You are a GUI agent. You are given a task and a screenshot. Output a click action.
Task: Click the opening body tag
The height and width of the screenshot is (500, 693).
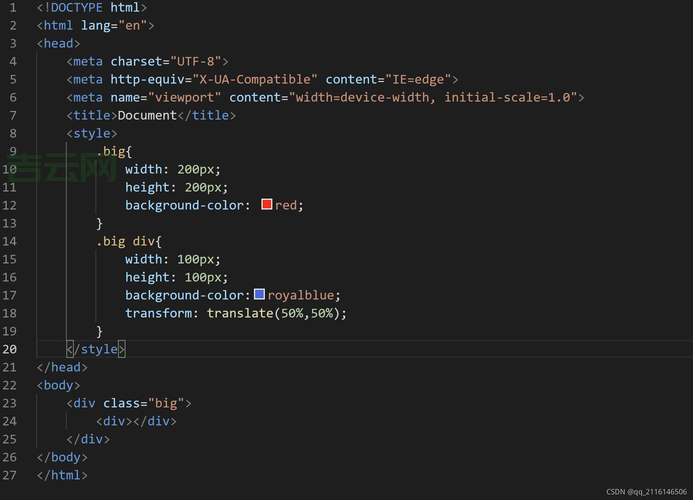tap(59, 385)
